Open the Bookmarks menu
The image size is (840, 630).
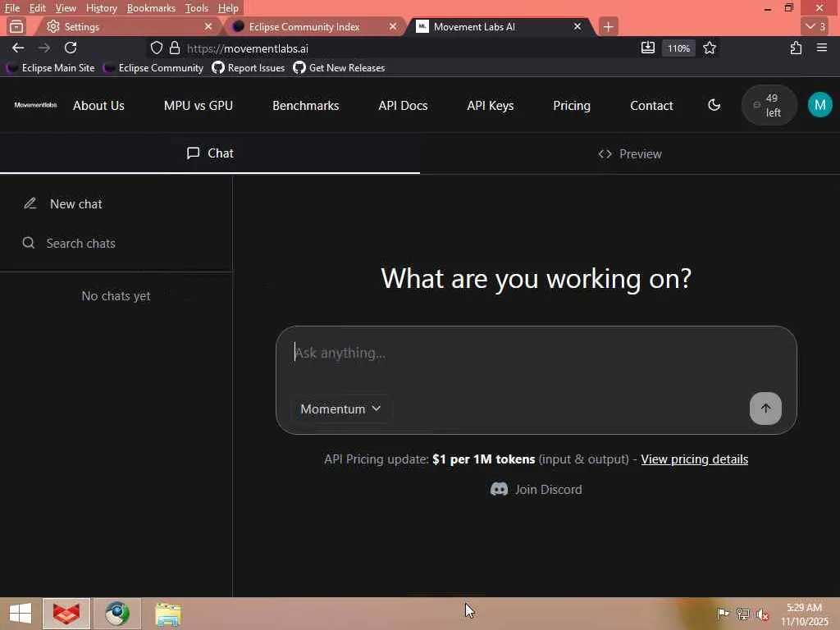[x=151, y=8]
